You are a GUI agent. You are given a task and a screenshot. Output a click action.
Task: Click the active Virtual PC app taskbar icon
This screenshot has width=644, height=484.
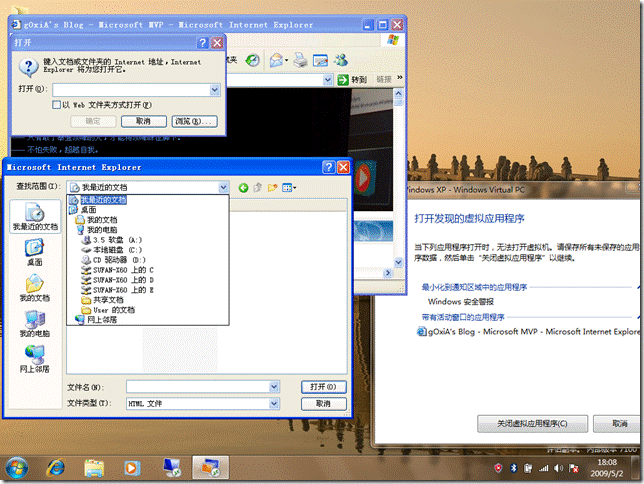tap(211, 468)
